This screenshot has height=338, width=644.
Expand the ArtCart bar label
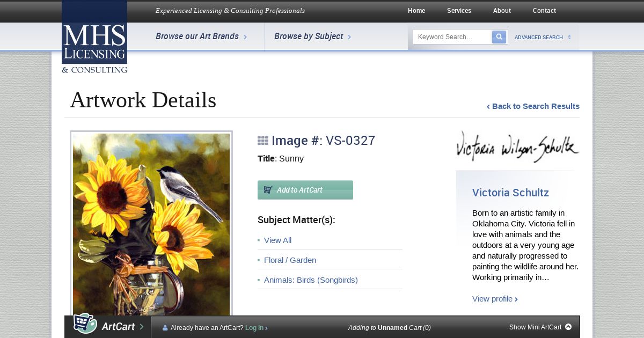(x=122, y=326)
